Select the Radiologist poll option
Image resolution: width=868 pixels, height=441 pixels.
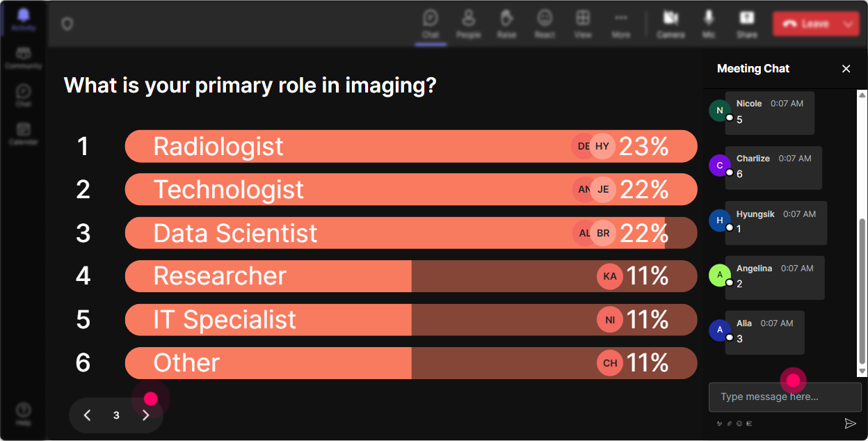[411, 146]
